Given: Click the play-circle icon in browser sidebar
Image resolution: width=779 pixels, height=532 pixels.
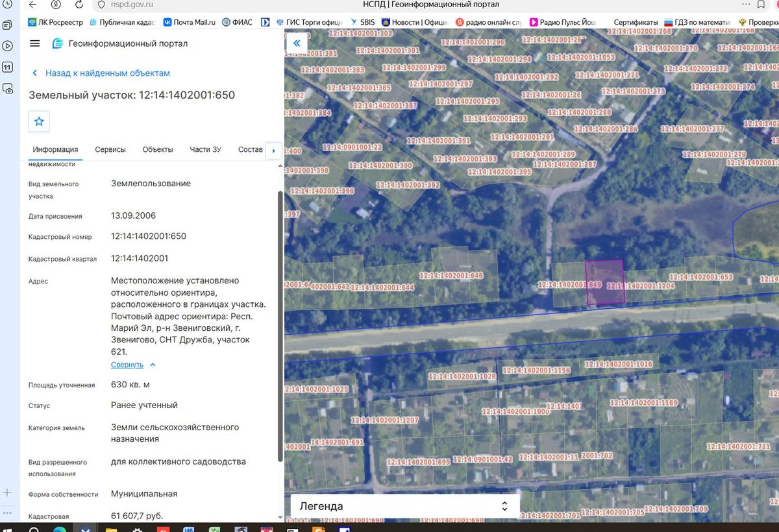Looking at the screenshot, I should tap(7, 46).
